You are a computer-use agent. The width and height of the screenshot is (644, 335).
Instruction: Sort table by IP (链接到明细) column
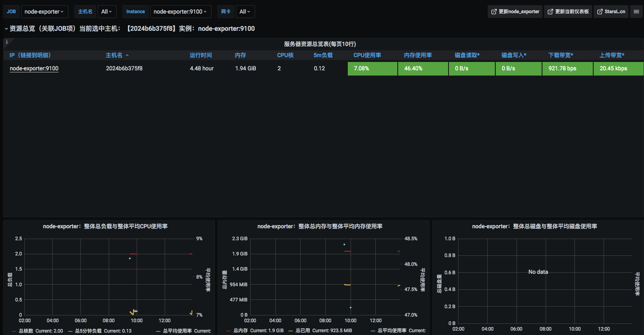click(x=30, y=55)
